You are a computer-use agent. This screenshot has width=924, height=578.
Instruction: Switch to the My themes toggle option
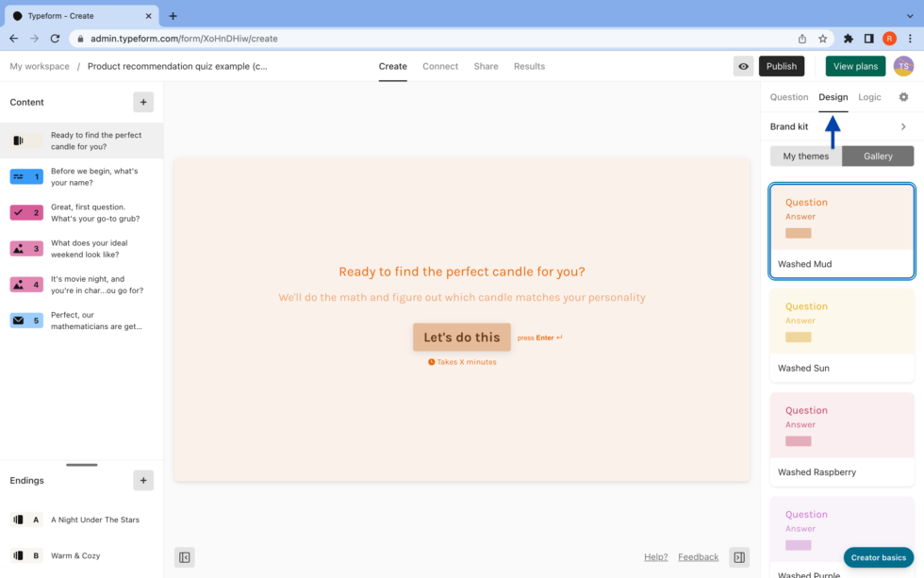coord(806,156)
